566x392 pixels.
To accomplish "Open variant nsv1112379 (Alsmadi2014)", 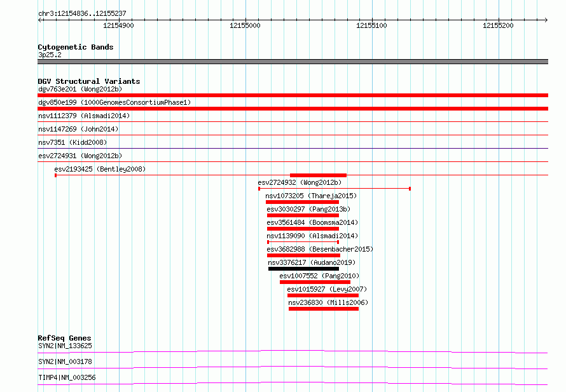I will [84, 116].
